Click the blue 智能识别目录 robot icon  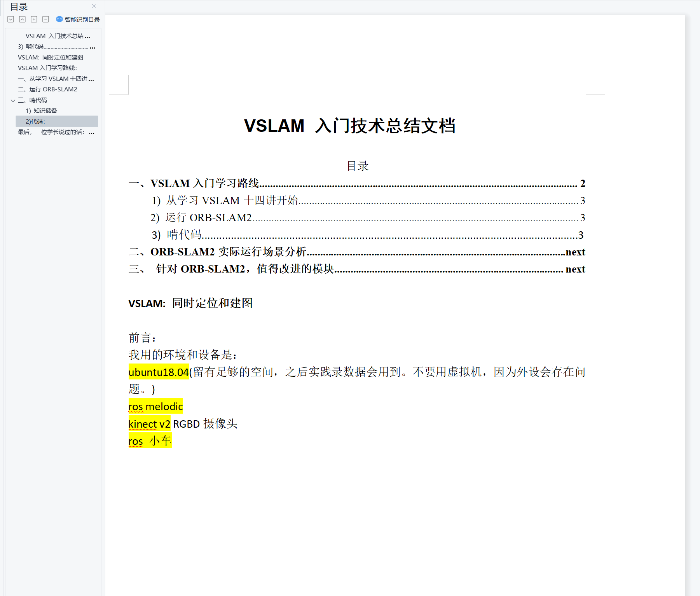pos(59,19)
